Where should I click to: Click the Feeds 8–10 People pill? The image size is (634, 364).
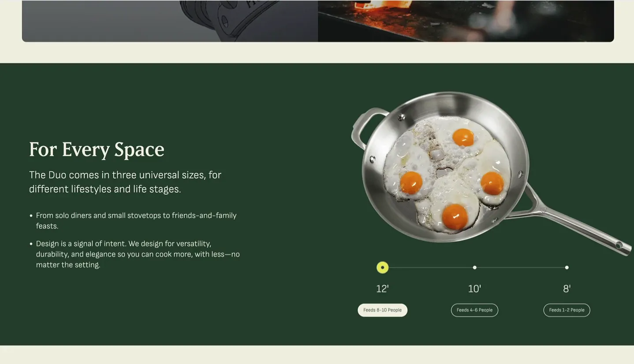[x=382, y=310]
